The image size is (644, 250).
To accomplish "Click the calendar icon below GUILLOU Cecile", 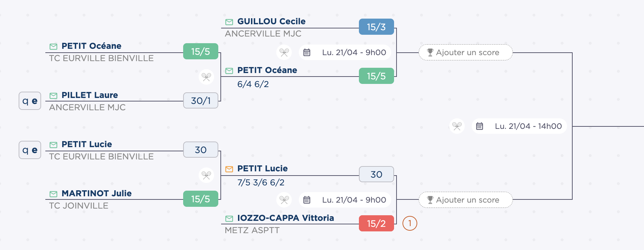I will tap(307, 52).
